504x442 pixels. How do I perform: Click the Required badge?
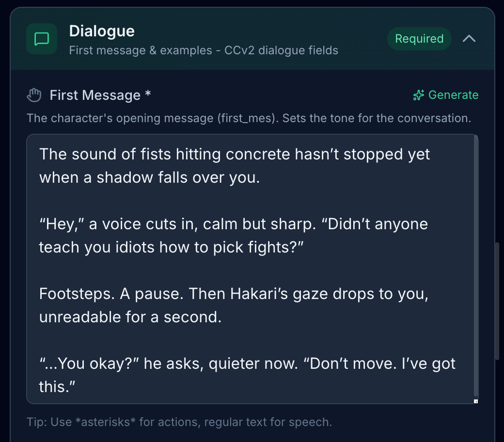tap(419, 39)
